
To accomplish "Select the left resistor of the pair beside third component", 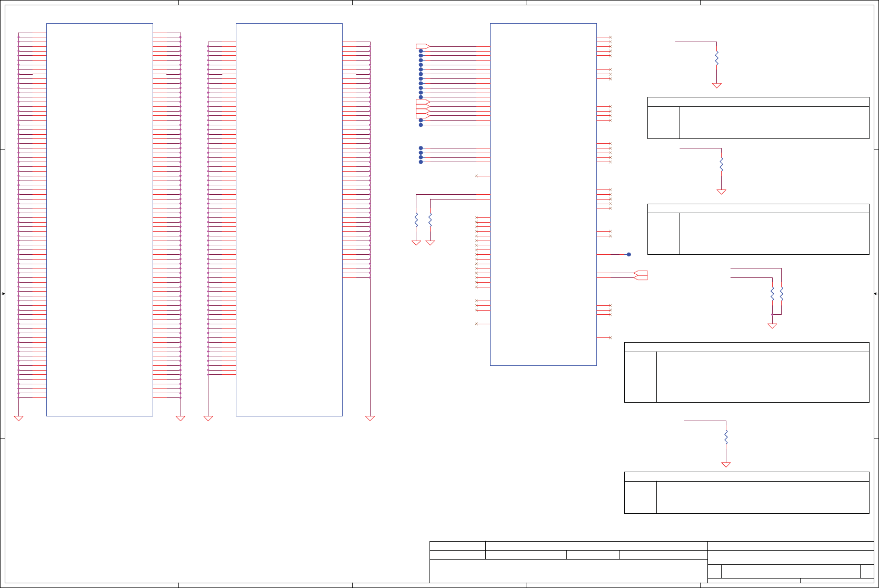I will point(416,220).
